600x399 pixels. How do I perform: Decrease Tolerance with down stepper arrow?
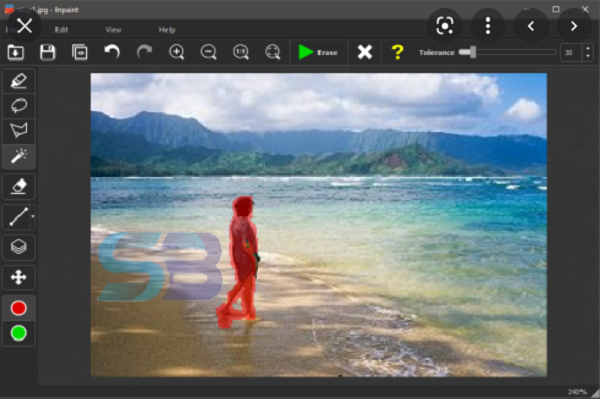tap(588, 57)
